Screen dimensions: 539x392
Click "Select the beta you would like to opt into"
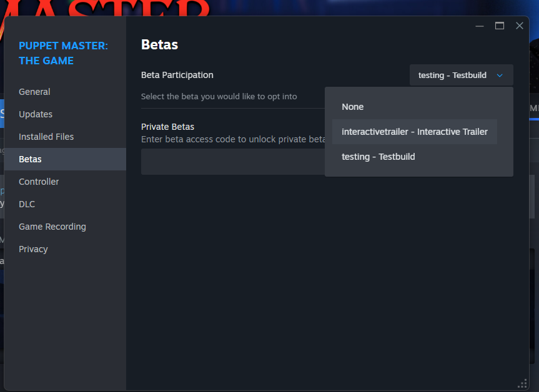point(219,97)
